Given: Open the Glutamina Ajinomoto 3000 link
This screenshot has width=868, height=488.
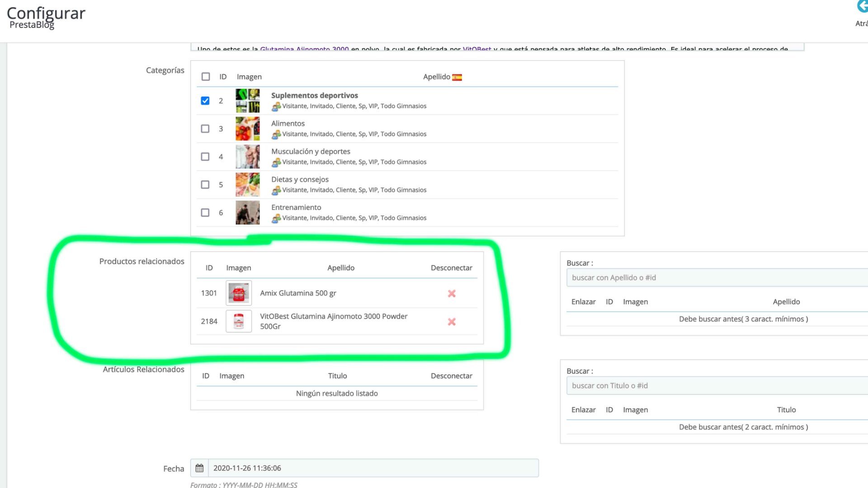Looking at the screenshot, I should [304, 48].
